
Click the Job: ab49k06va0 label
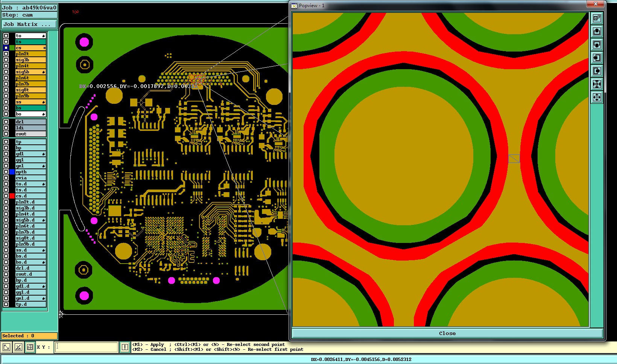[29, 8]
